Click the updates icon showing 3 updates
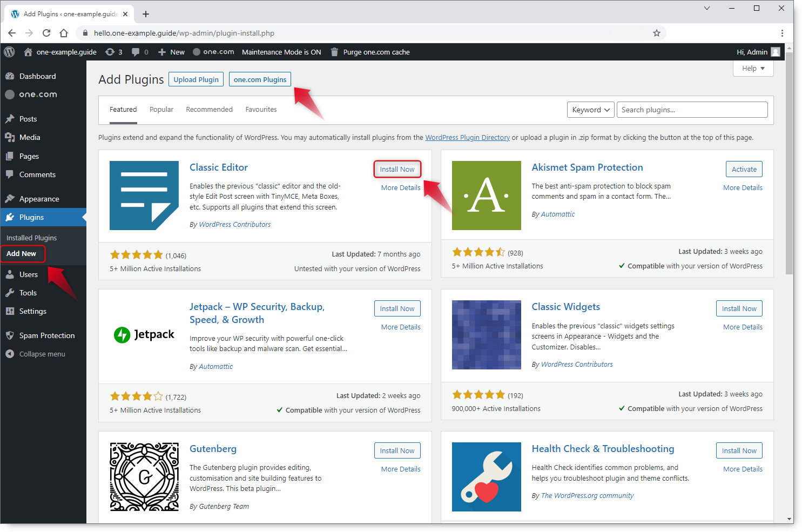The height and width of the screenshot is (532, 802). [114, 52]
